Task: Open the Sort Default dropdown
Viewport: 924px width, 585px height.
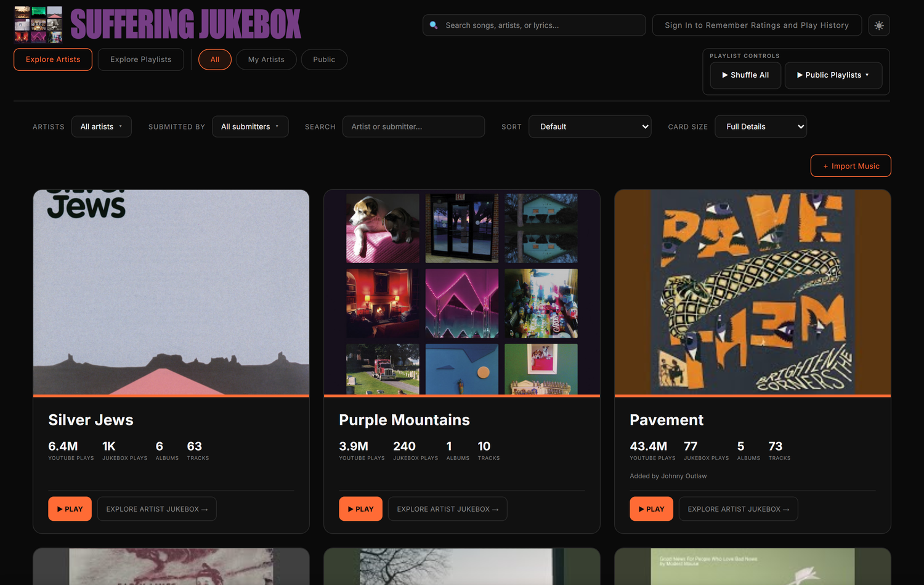Action: pos(590,126)
